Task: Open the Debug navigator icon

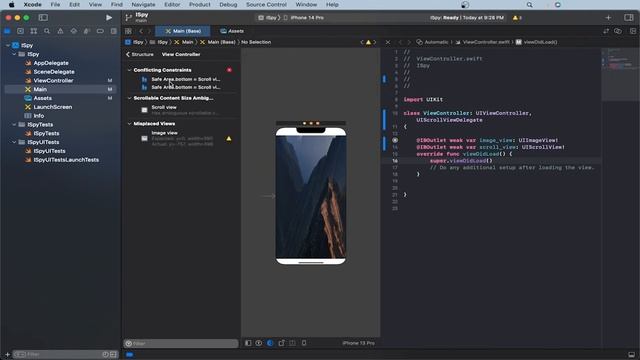Action: 87,31
